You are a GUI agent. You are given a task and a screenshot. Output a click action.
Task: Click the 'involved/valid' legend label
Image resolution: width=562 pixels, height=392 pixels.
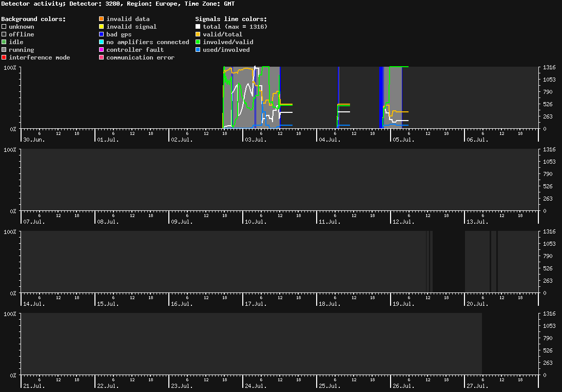[x=228, y=42]
